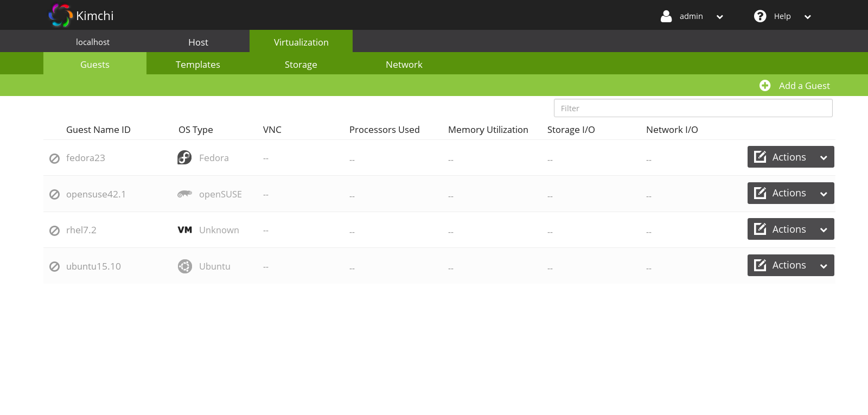Click the Guest Name ID column header
868x415 pixels.
(x=98, y=130)
